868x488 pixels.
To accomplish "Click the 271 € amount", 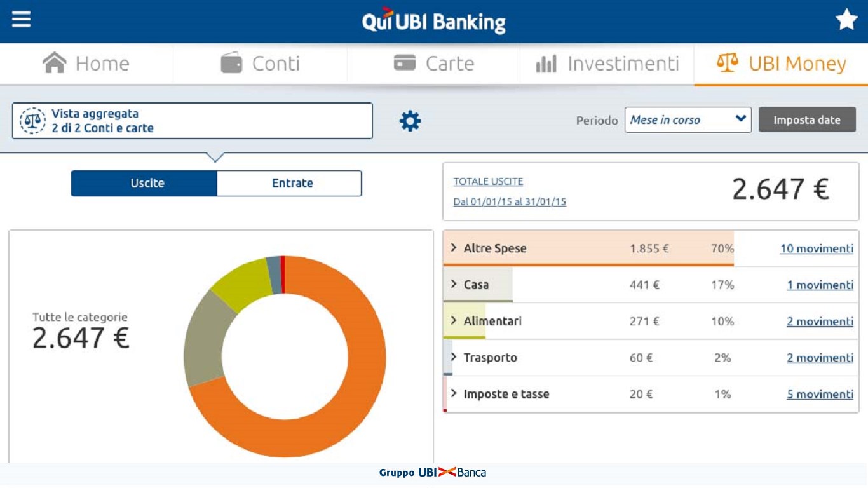I will click(x=644, y=322).
